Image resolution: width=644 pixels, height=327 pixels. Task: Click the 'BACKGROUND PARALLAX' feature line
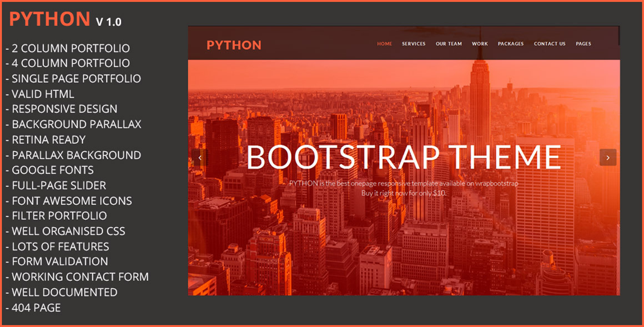pos(73,124)
